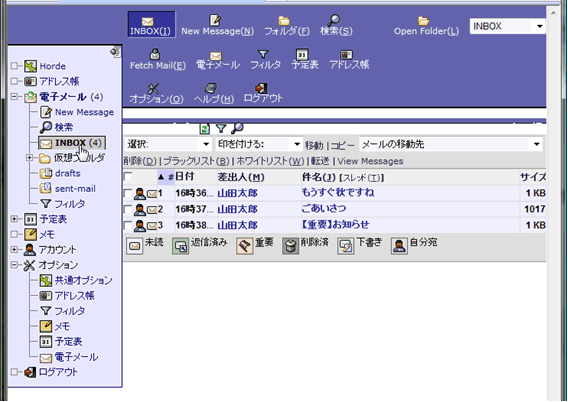This screenshot has width=568, height=402.
Task: Open 電子メール icon in the toolbar
Action: coord(217,60)
